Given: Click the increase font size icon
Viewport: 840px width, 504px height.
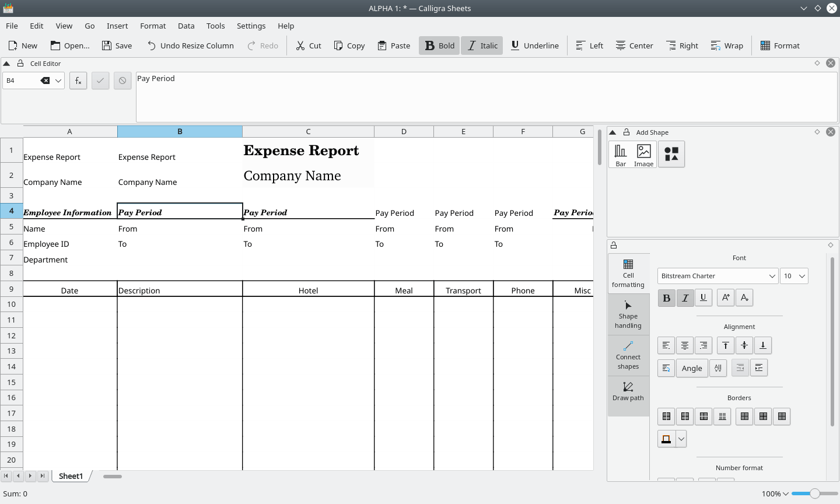Looking at the screenshot, I should (x=725, y=297).
